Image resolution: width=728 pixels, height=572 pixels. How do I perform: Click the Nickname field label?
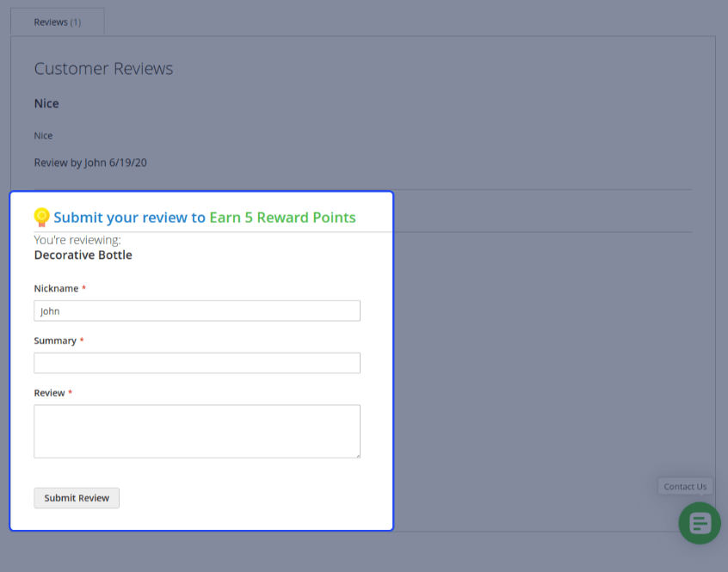click(x=56, y=288)
